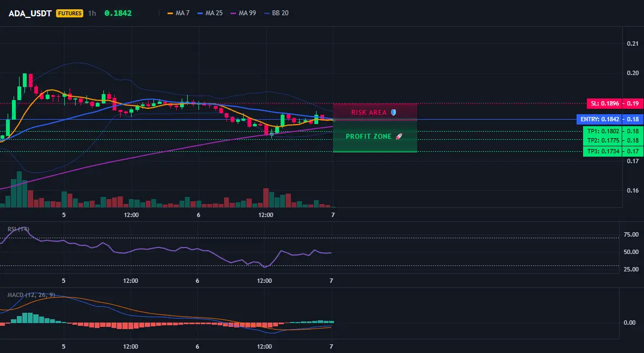The image size is (644, 353).
Task: Click the shield icon in RISK AREA
Action: [x=393, y=112]
